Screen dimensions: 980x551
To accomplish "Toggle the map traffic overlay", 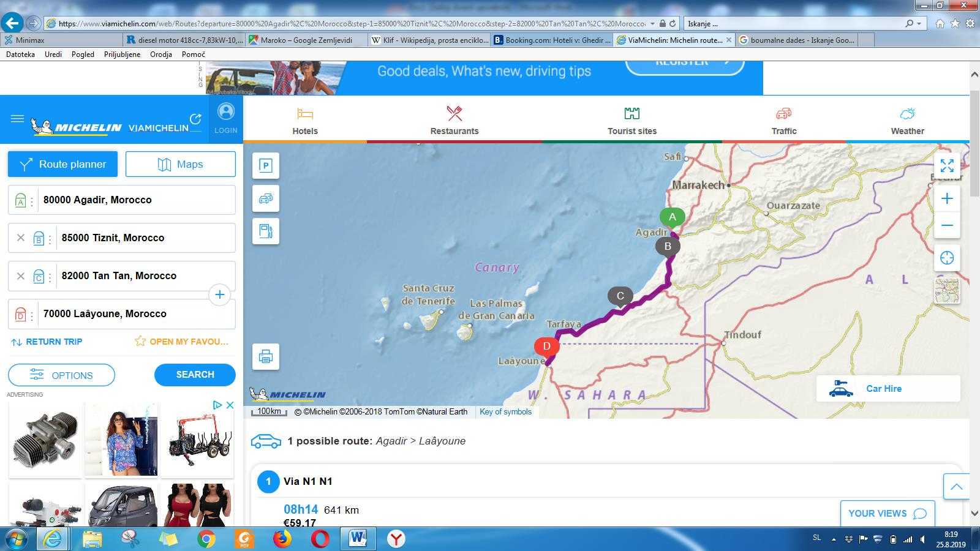I will 266,198.
